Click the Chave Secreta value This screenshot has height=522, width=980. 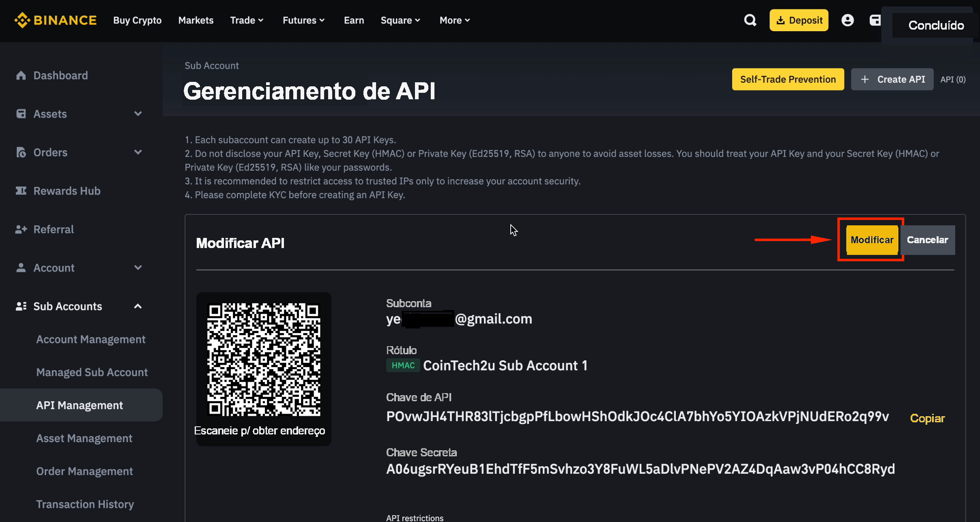640,469
